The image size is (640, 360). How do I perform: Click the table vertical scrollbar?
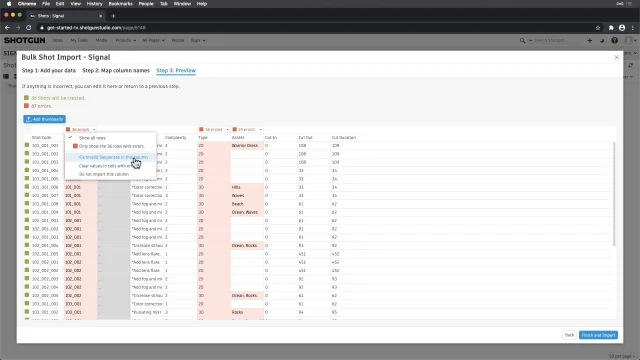point(614,194)
